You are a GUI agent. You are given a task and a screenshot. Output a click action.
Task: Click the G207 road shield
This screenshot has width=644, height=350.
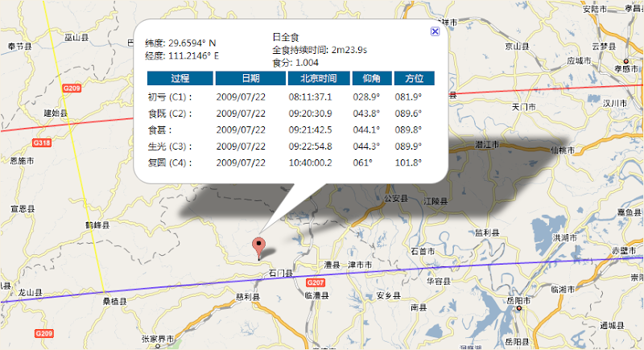point(316,282)
